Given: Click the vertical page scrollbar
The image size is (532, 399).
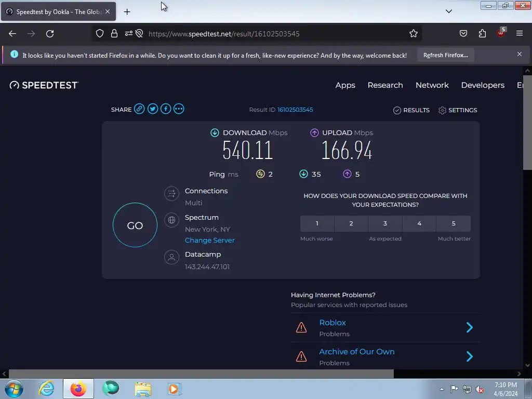Looking at the screenshot, I should coord(527,122).
